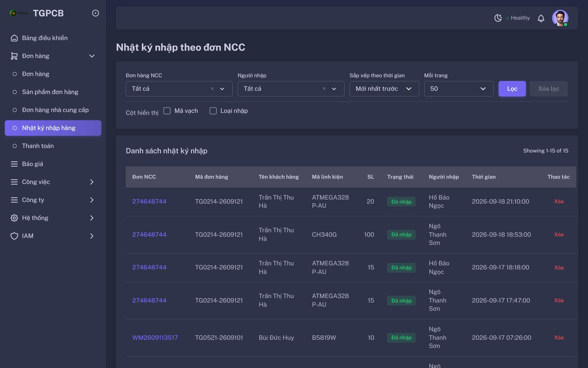Open the Mỗi trang dropdown

[x=459, y=89]
